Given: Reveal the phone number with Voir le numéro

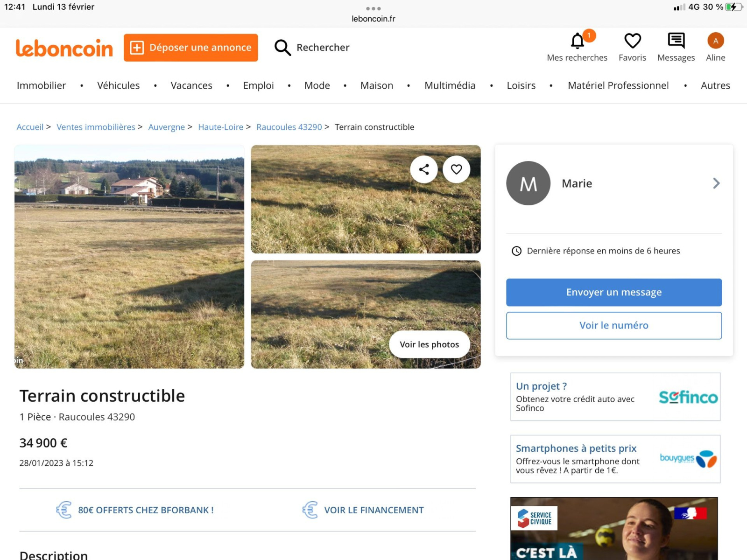Looking at the screenshot, I should pos(613,325).
